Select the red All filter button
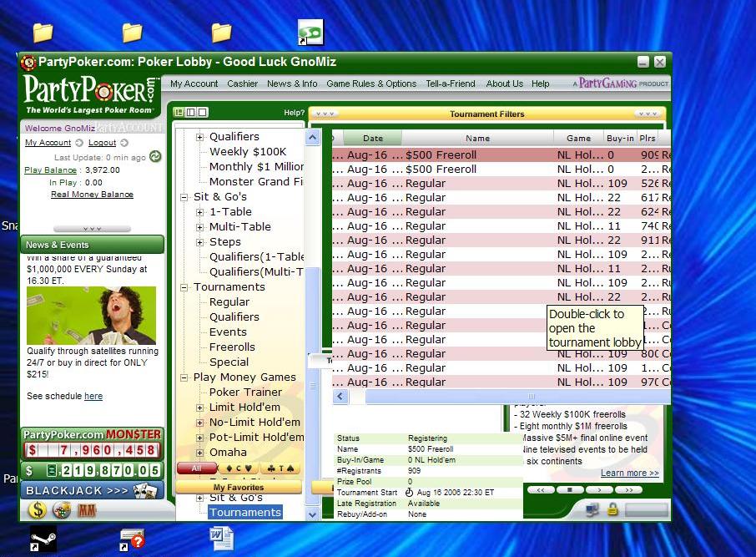The width and height of the screenshot is (756, 557). [x=197, y=468]
